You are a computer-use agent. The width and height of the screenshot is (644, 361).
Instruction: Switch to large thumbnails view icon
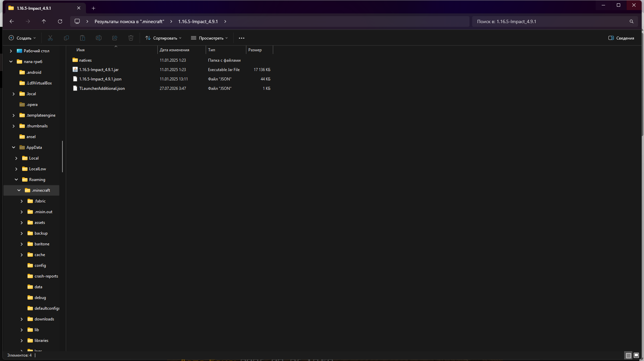pos(636,355)
